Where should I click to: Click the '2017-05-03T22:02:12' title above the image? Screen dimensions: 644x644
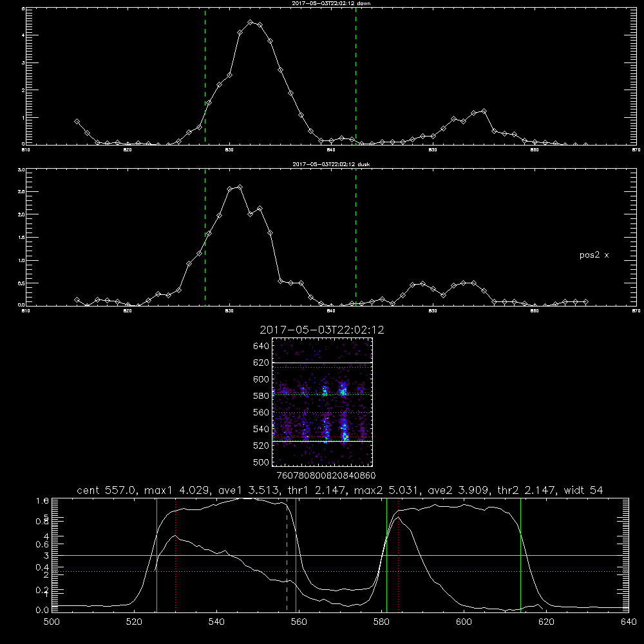point(322,330)
